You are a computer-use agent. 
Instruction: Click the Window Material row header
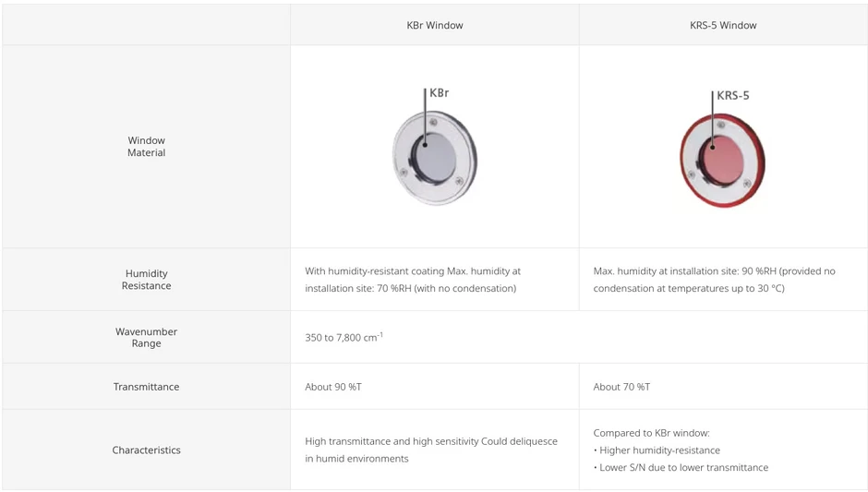[146, 147]
